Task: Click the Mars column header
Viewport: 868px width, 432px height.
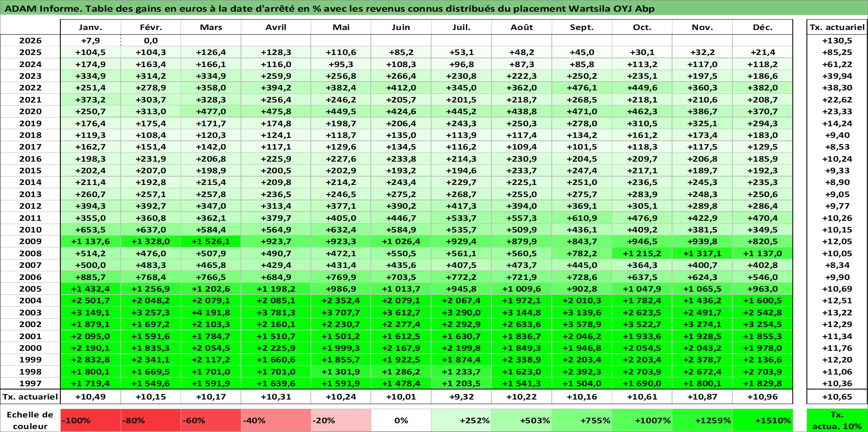Action: point(211,27)
